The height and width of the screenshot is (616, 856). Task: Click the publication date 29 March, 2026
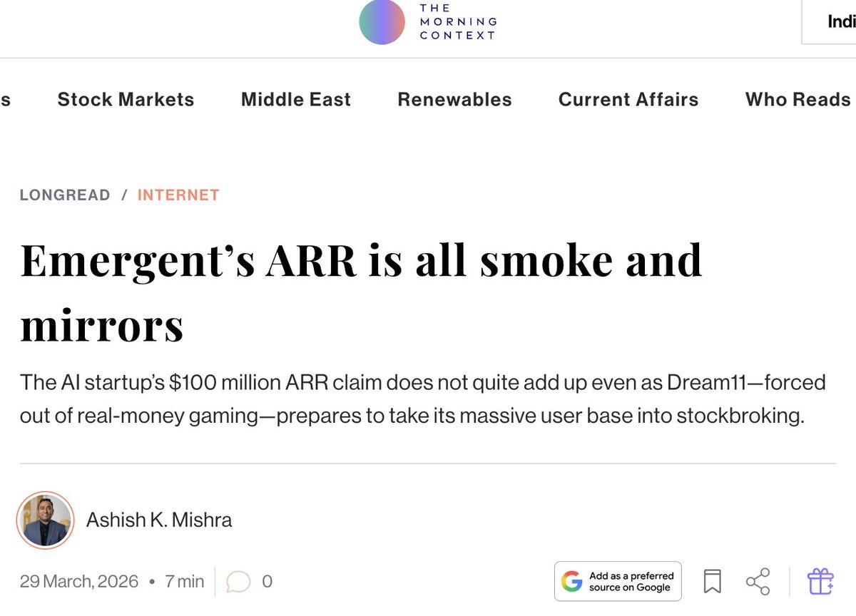(x=79, y=582)
